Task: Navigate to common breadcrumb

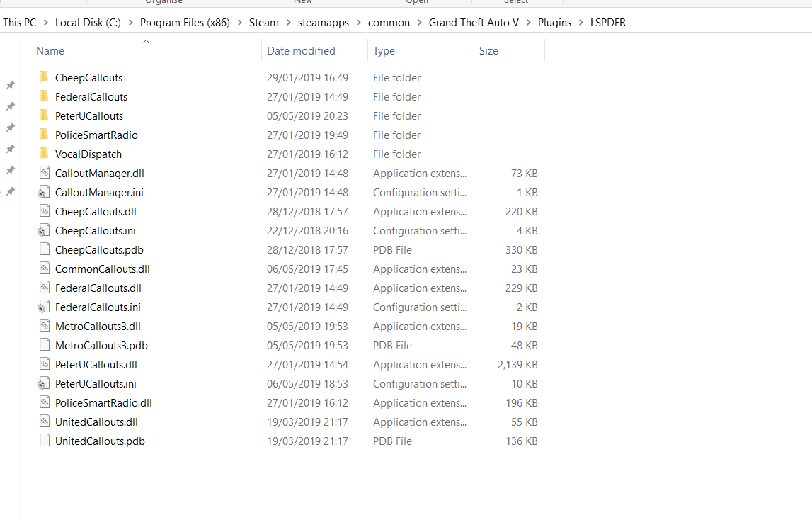Action: (x=389, y=22)
